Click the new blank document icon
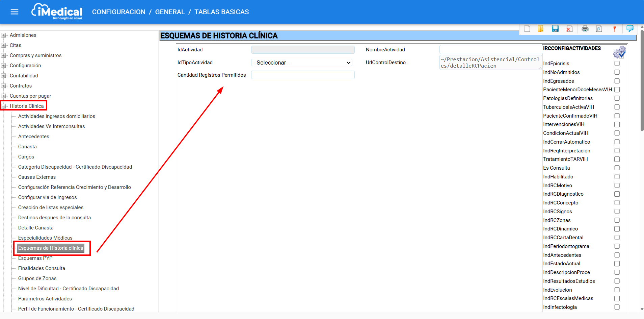The image size is (644, 319). (527, 29)
